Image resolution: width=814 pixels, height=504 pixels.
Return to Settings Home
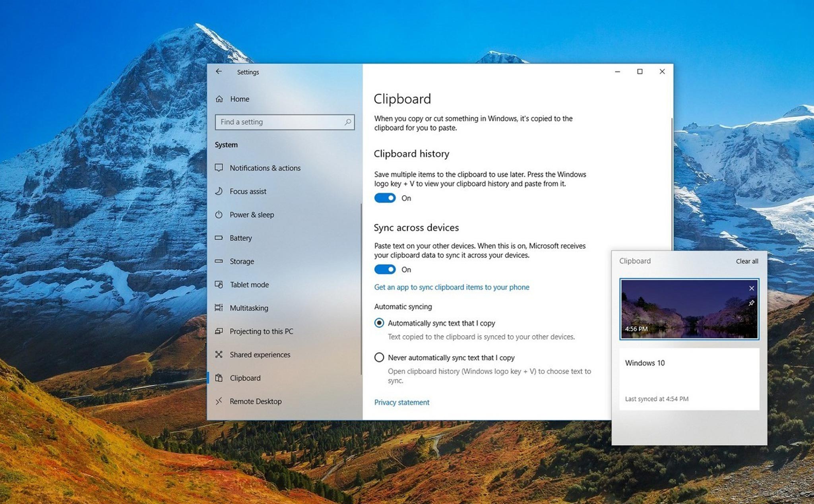[239, 99]
